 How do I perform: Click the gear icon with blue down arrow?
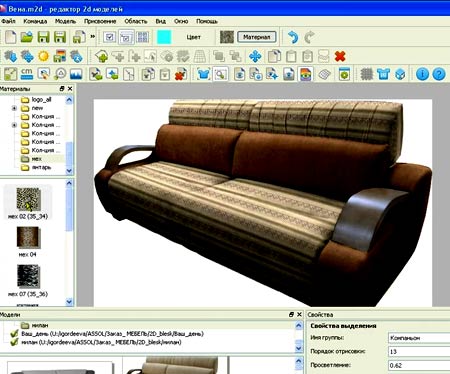(x=10, y=56)
